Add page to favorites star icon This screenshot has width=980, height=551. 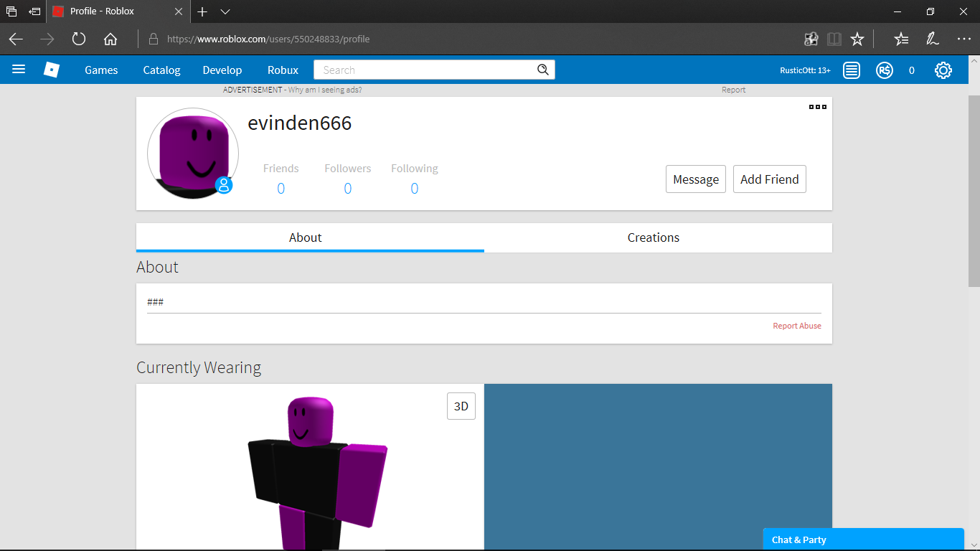[857, 39]
